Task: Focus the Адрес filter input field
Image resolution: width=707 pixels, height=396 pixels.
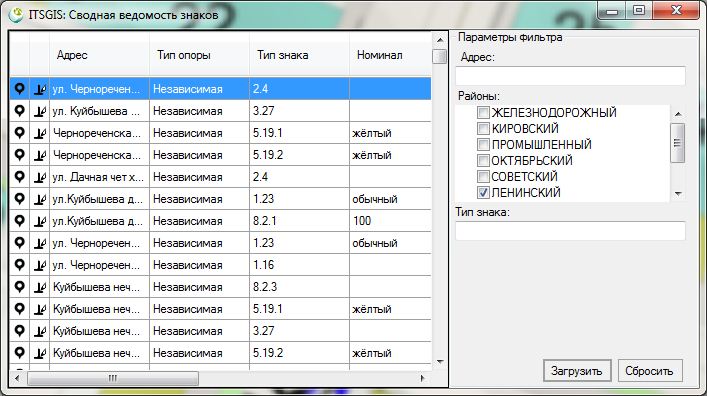Action: coord(570,76)
